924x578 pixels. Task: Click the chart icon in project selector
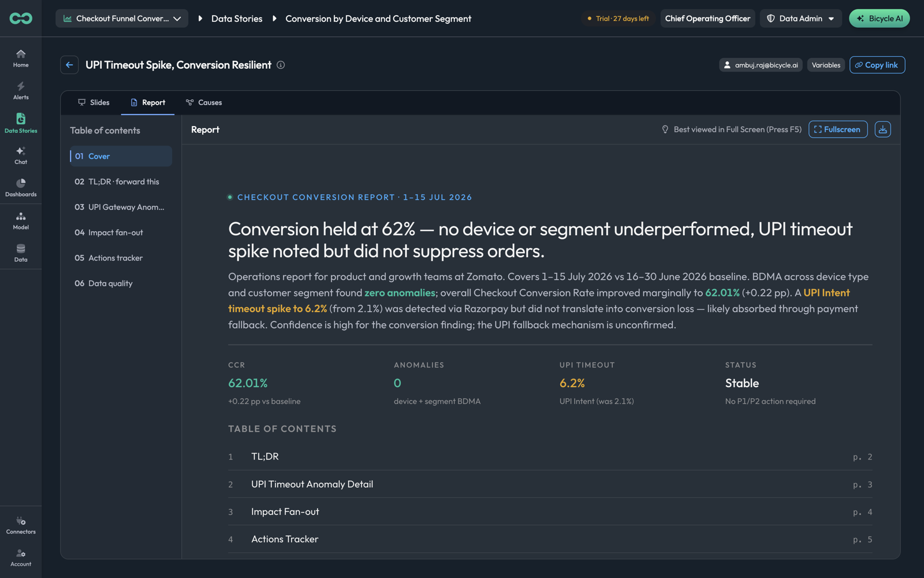tap(68, 18)
